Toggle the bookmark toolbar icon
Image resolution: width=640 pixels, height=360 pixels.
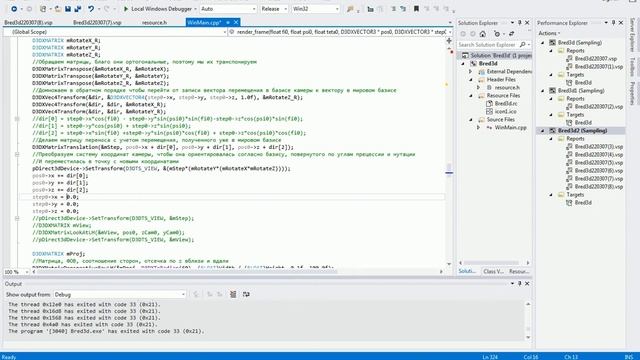[x=416, y=9]
